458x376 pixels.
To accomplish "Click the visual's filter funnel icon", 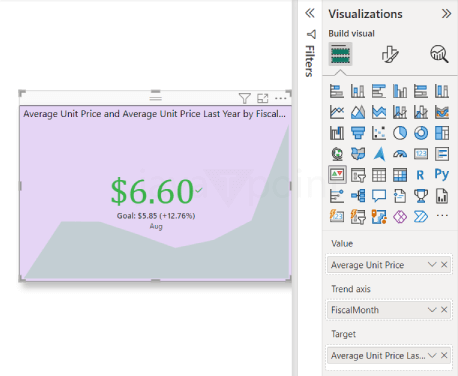I will tap(244, 98).
